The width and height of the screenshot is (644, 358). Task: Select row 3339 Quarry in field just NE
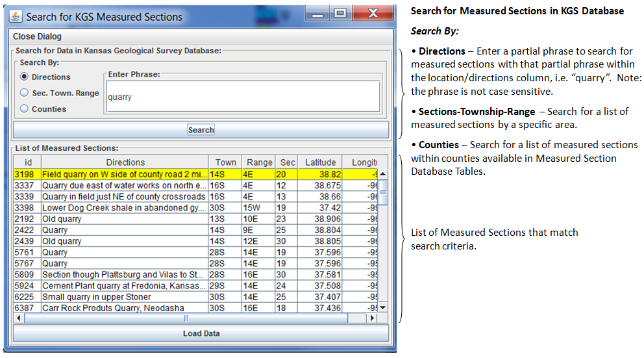pos(195,196)
